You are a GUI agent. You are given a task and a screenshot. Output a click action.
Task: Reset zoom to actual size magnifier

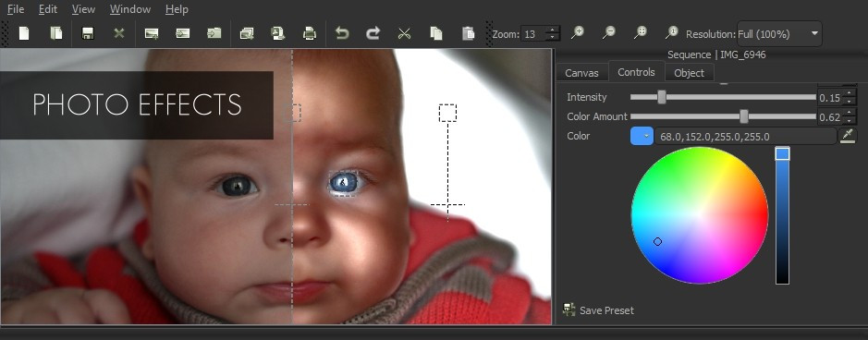pyautogui.click(x=672, y=32)
